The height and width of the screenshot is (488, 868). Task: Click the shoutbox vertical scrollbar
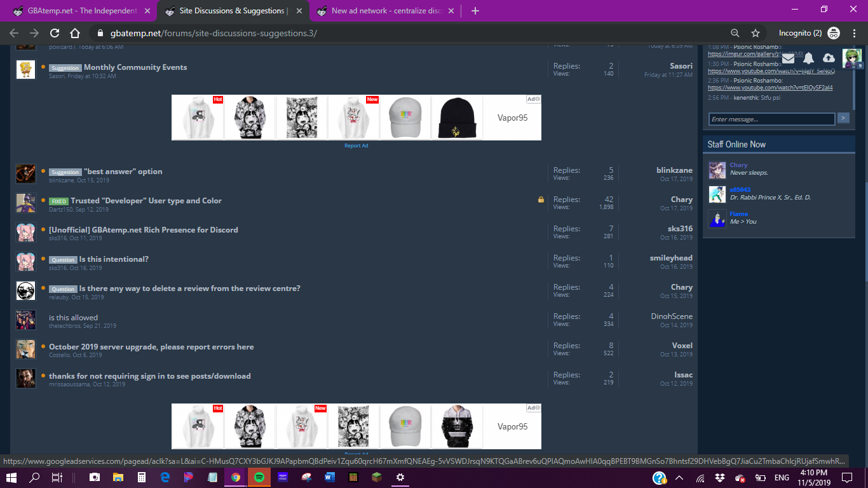(x=853, y=76)
